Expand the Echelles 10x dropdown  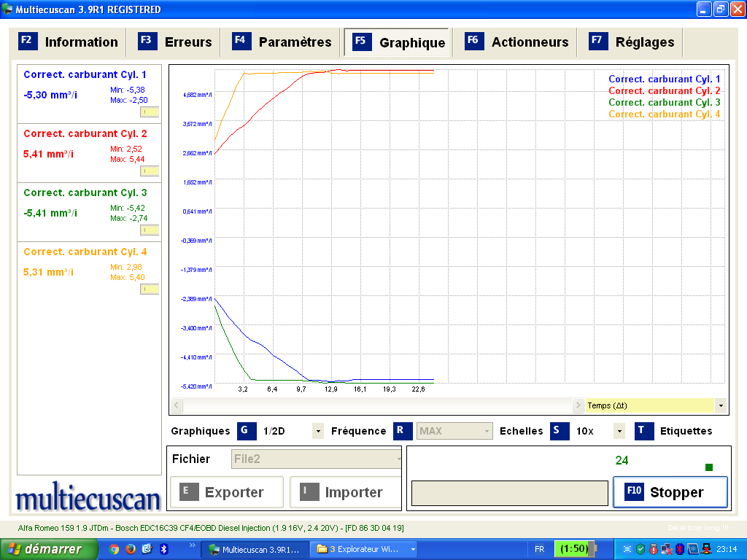pyautogui.click(x=619, y=431)
